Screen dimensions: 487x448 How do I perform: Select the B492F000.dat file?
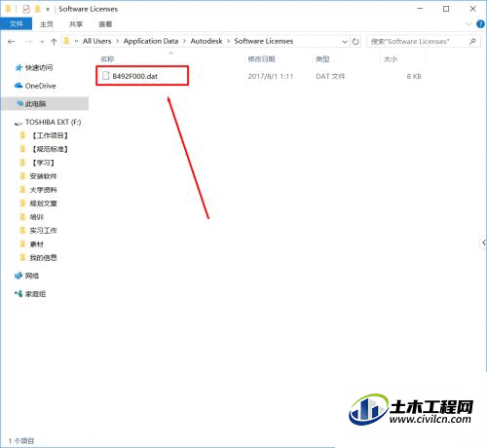135,76
